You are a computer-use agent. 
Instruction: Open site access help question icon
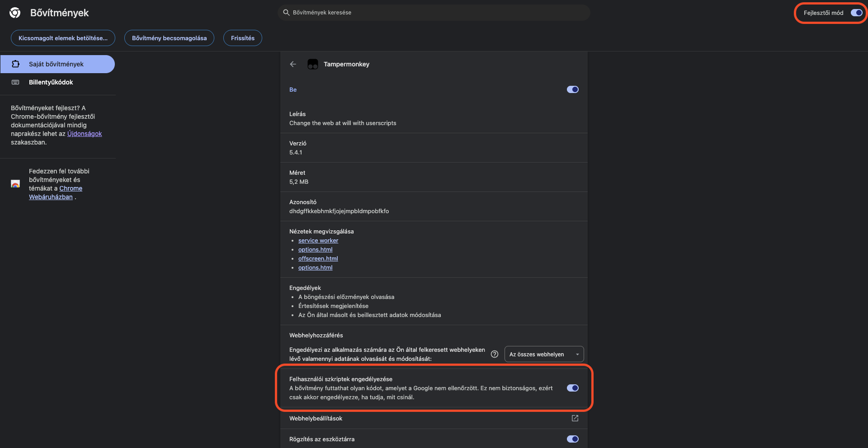[495, 354]
